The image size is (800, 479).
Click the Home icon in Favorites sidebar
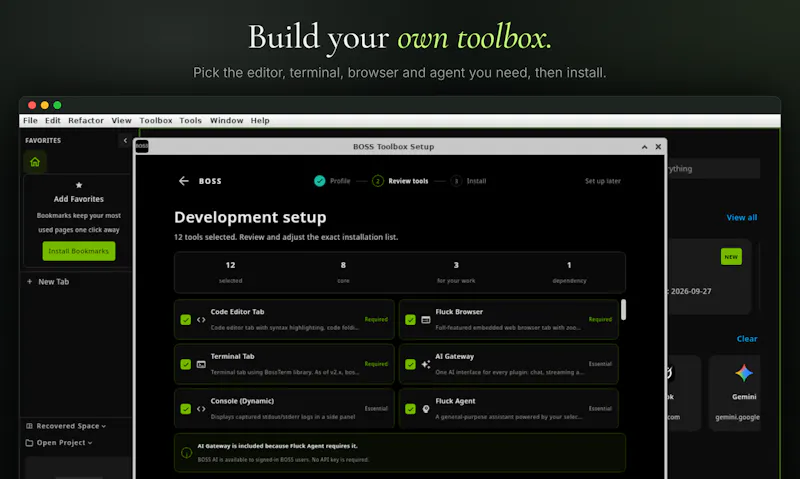coord(35,162)
